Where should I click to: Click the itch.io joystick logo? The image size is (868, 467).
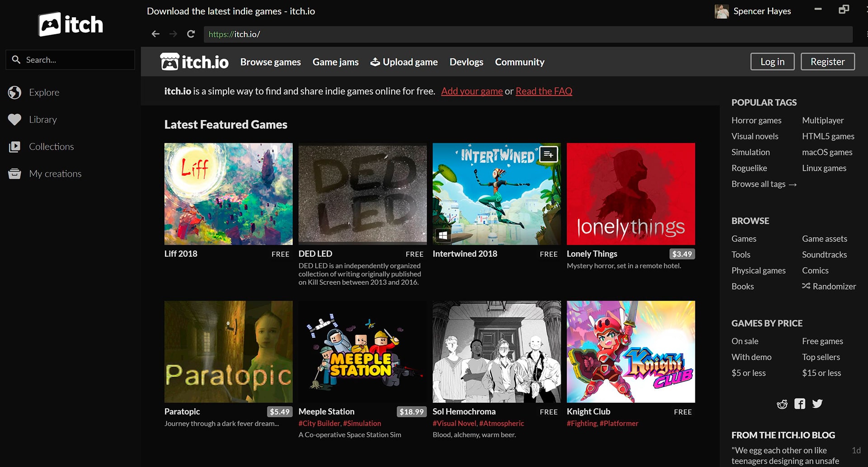click(171, 61)
